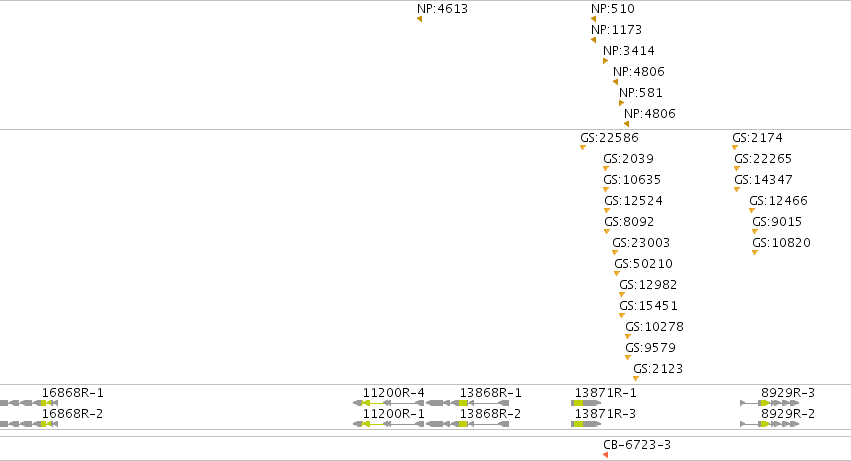Click the 8929R-2 gene label
Image resolution: width=851 pixels, height=461 pixels.
point(788,414)
